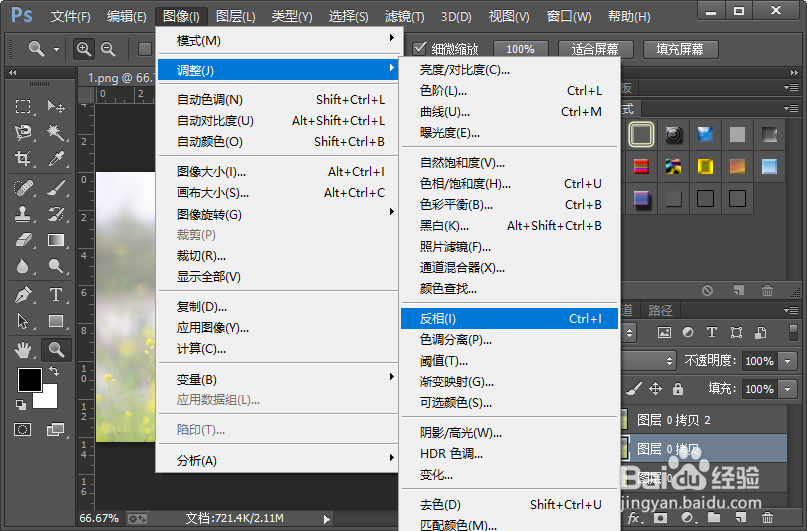Select the Rectangular Marquee tool
The image size is (807, 531).
tap(23, 107)
